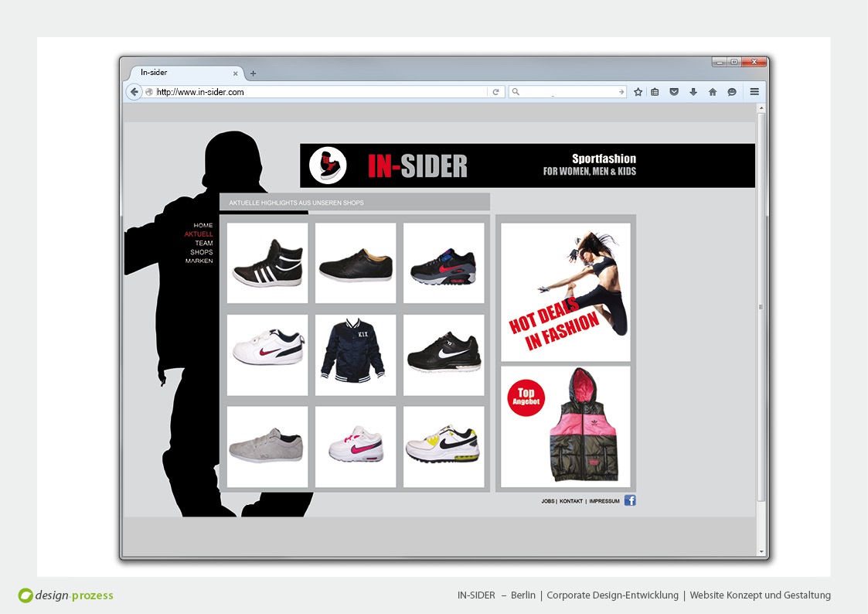Bookmark this page with the star icon

click(x=638, y=92)
